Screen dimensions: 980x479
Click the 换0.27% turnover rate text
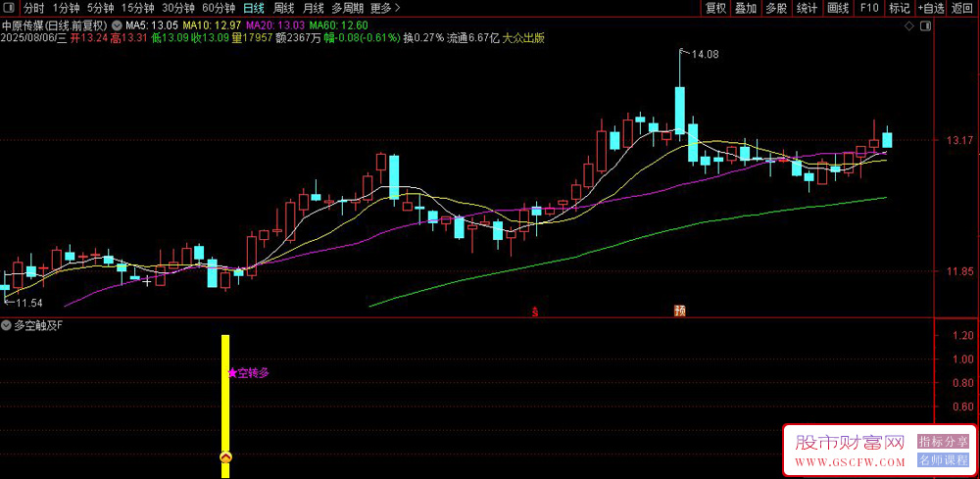(423, 37)
